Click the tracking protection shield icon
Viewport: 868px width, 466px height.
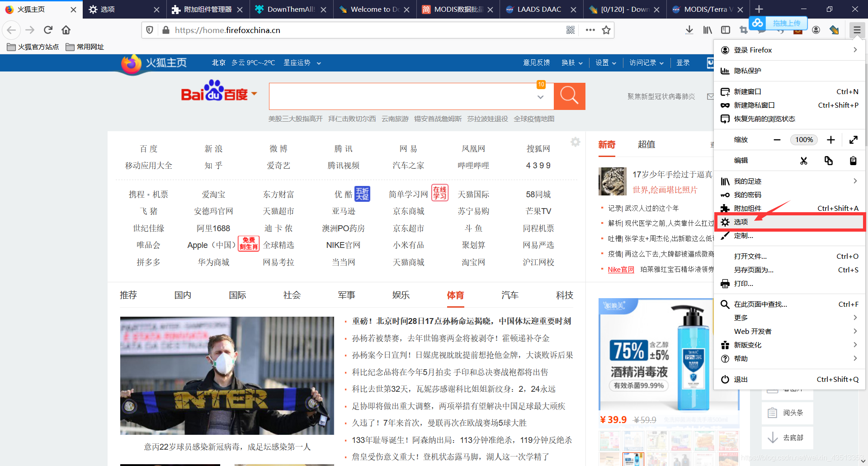coord(150,30)
